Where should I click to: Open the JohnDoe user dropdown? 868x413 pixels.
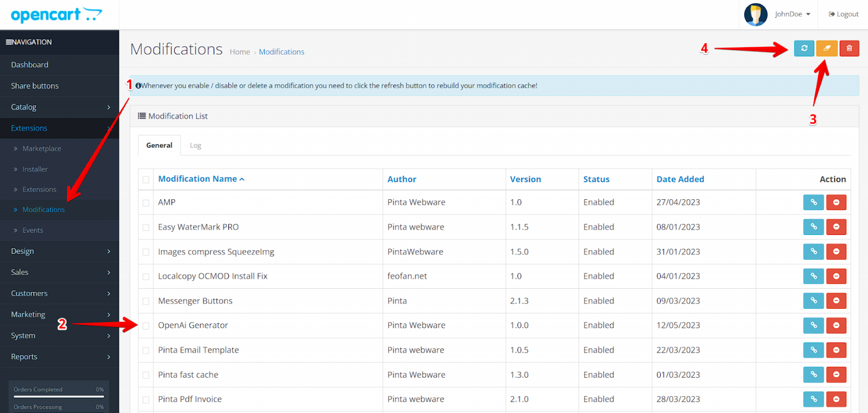[793, 14]
